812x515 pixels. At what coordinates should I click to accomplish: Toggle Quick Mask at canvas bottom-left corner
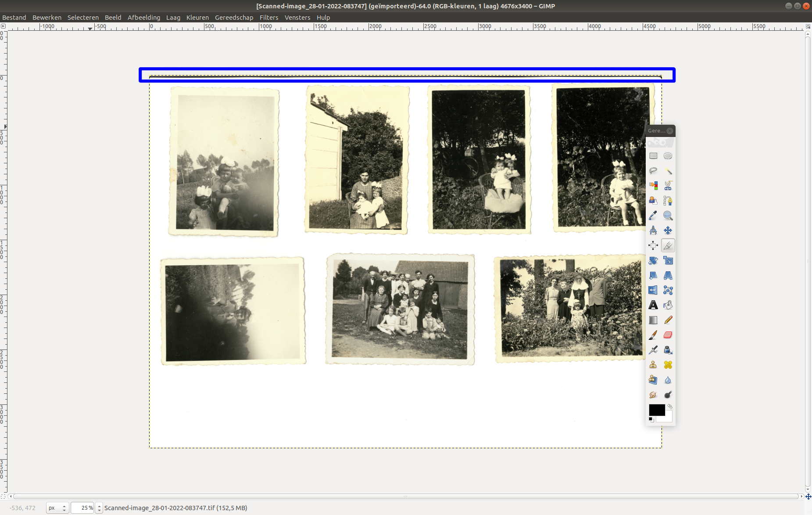tap(3, 497)
